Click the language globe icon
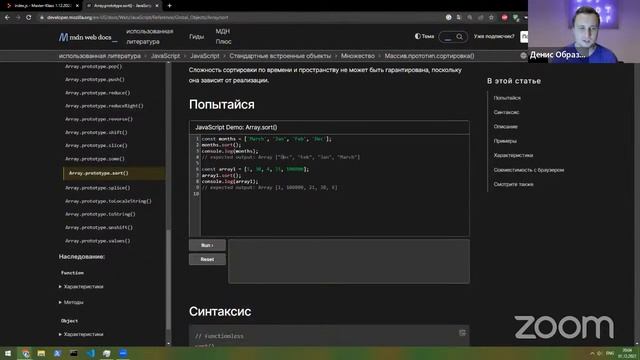The height and width of the screenshot is (360, 640). [523, 56]
